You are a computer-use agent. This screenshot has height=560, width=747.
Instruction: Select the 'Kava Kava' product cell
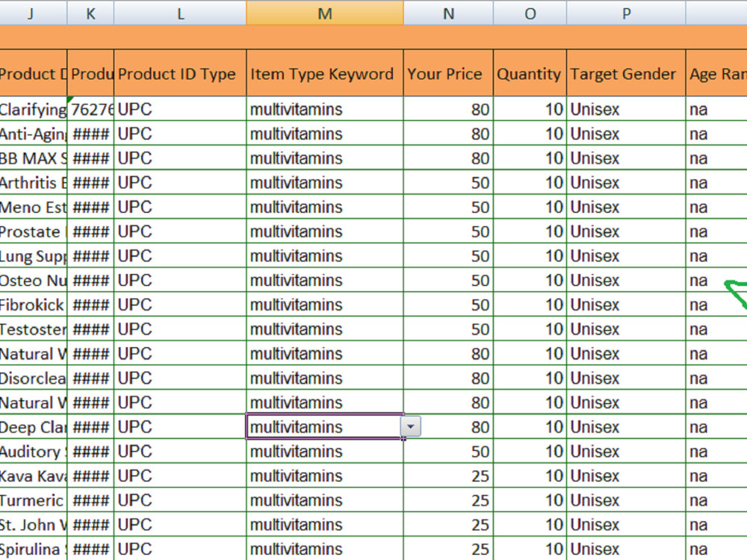click(34, 476)
